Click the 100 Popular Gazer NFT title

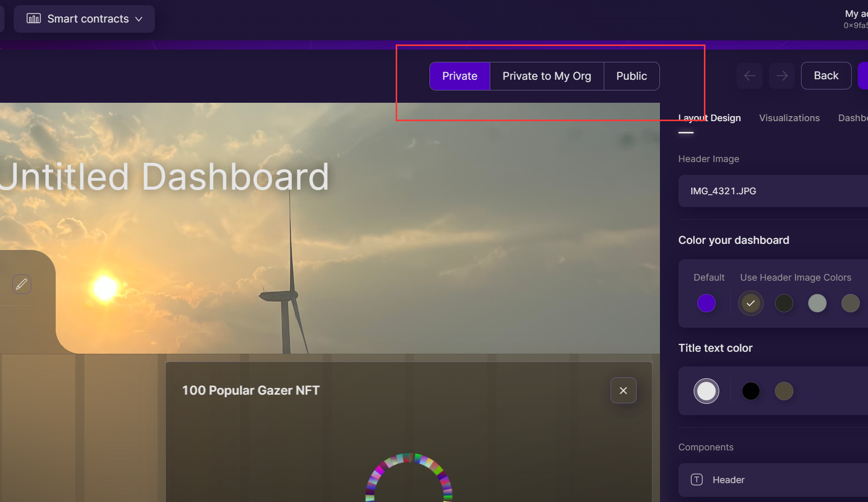(x=251, y=391)
